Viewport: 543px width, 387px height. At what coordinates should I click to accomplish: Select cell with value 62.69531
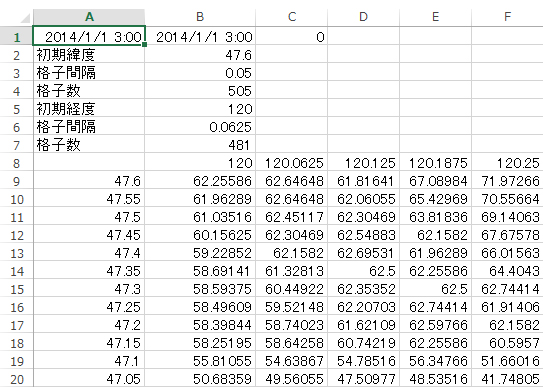[x=363, y=253]
